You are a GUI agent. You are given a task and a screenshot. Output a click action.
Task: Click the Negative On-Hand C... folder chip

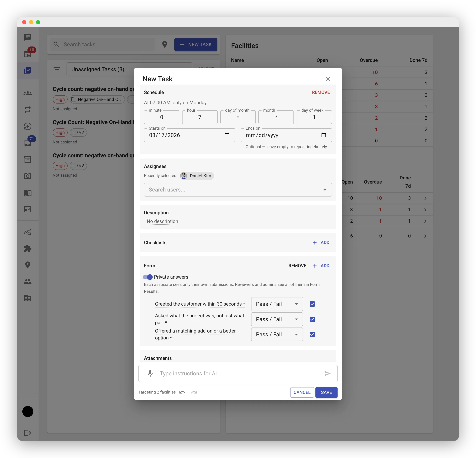[97, 99]
